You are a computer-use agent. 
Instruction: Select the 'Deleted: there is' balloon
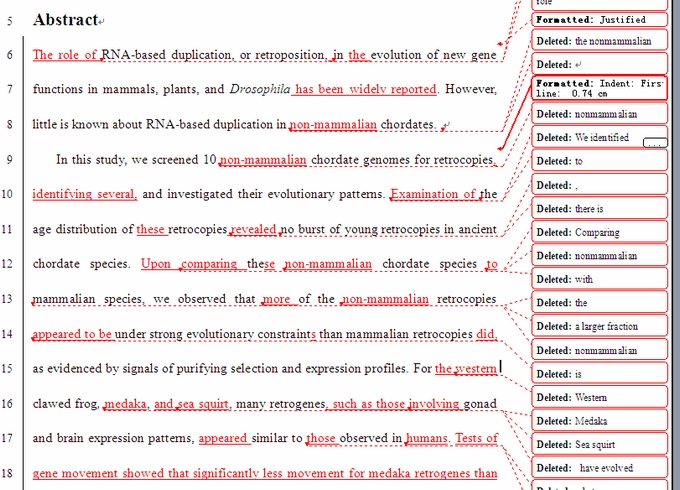click(600, 208)
